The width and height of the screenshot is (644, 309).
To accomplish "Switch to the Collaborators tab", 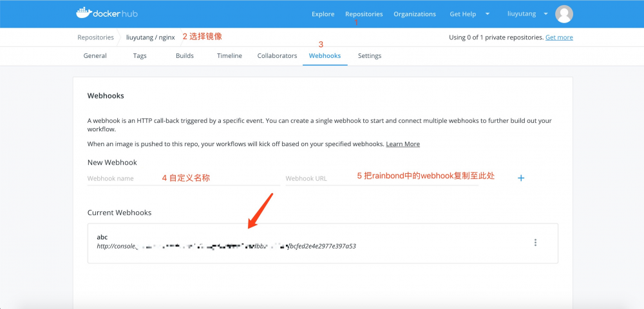I will pyautogui.click(x=277, y=56).
